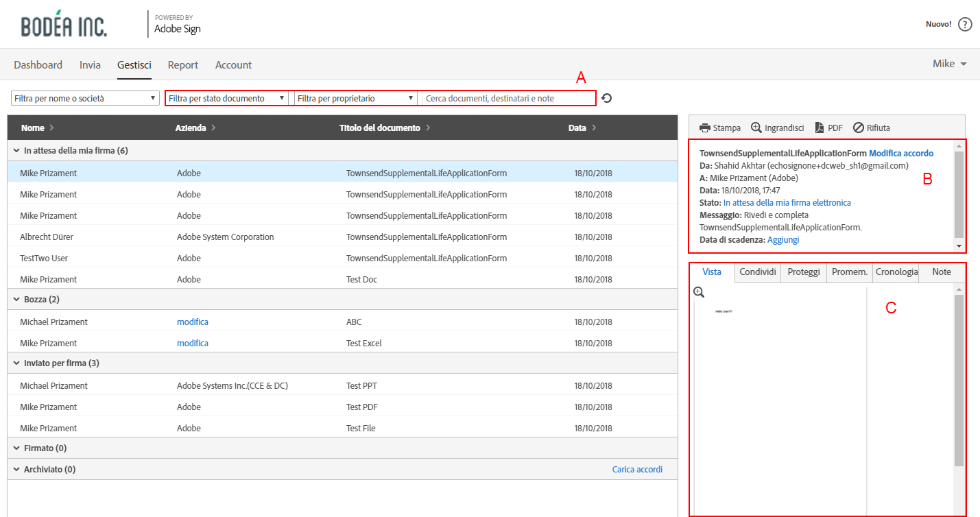The width and height of the screenshot is (980, 517).
Task: Sort the list by the Nome column arrow
Action: (51, 128)
